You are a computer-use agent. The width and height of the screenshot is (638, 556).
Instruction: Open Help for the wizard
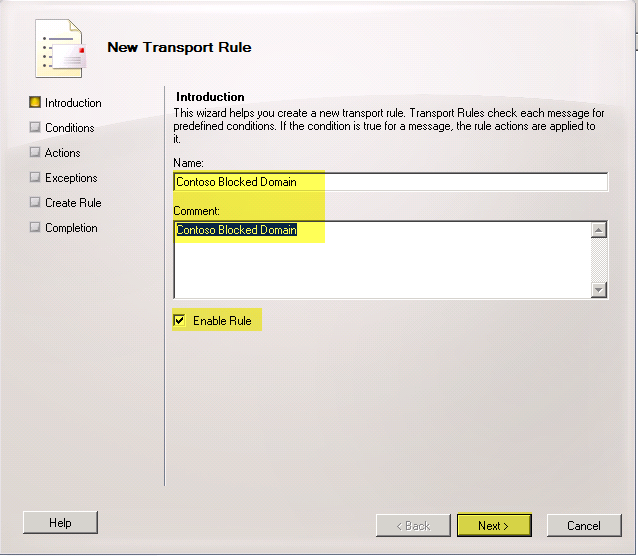(x=60, y=523)
